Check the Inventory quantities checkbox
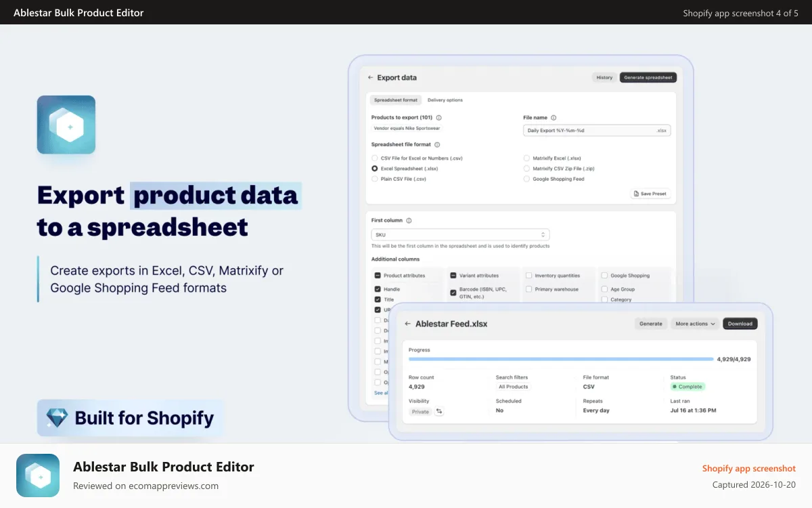 (529, 276)
